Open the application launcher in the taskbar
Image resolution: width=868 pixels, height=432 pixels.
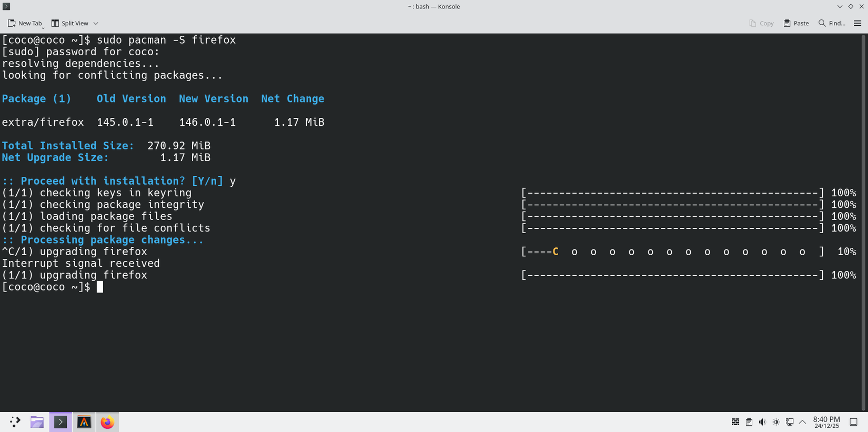click(x=15, y=422)
